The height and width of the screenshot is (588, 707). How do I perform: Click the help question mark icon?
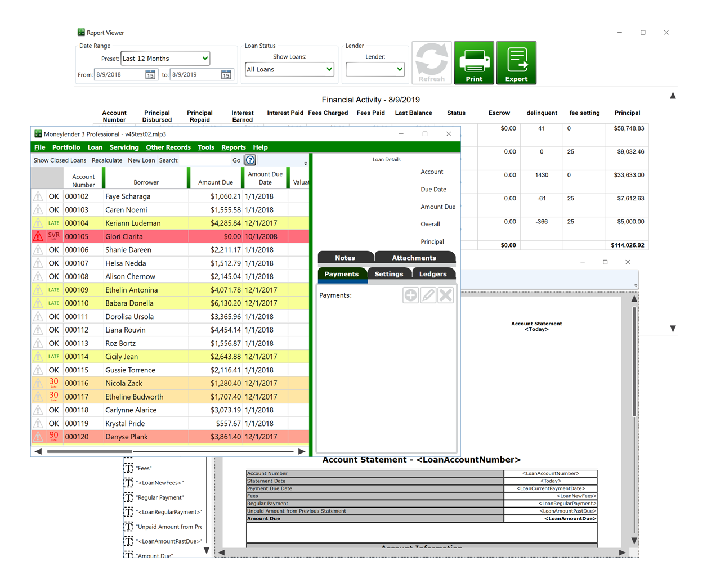click(250, 160)
